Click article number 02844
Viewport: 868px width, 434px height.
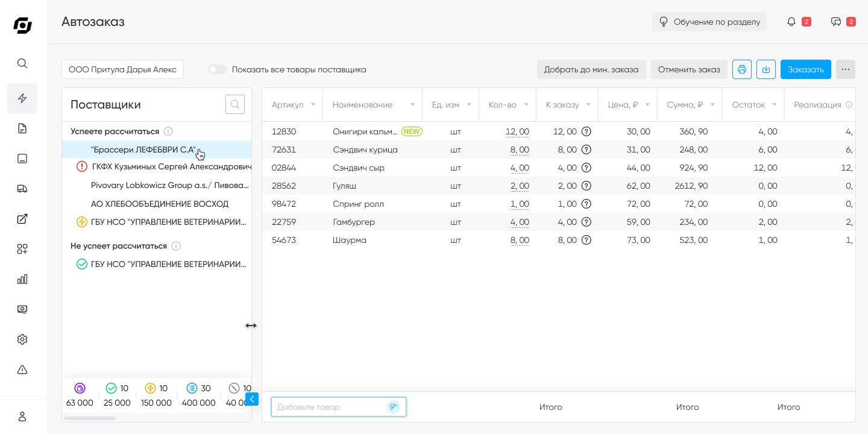[x=284, y=168]
